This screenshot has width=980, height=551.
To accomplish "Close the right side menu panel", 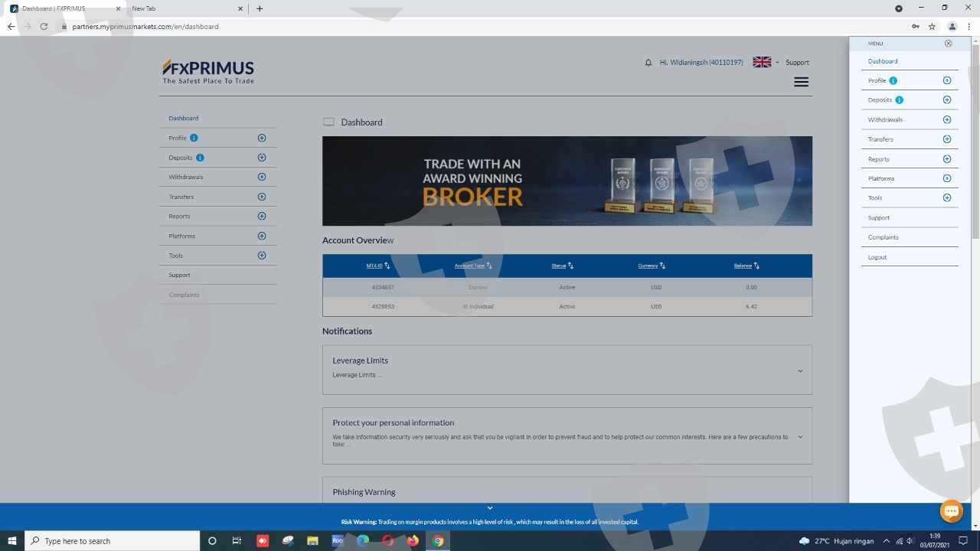I will click(x=948, y=44).
